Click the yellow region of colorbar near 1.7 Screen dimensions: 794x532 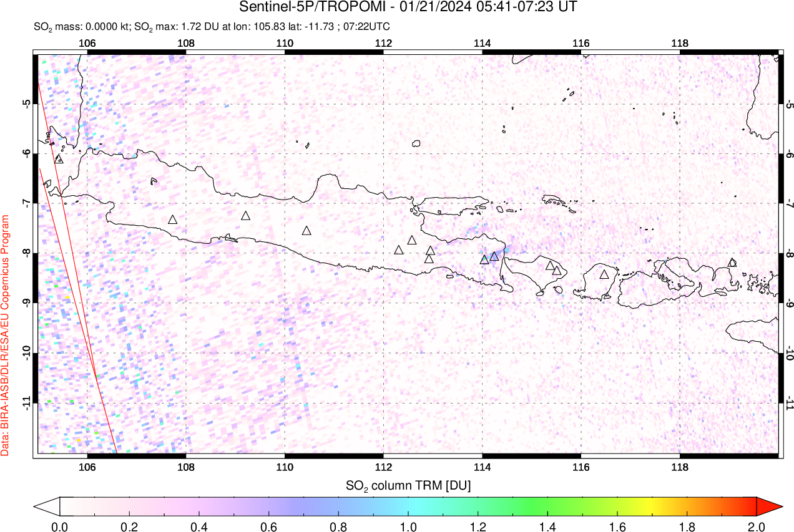pyautogui.click(x=652, y=506)
